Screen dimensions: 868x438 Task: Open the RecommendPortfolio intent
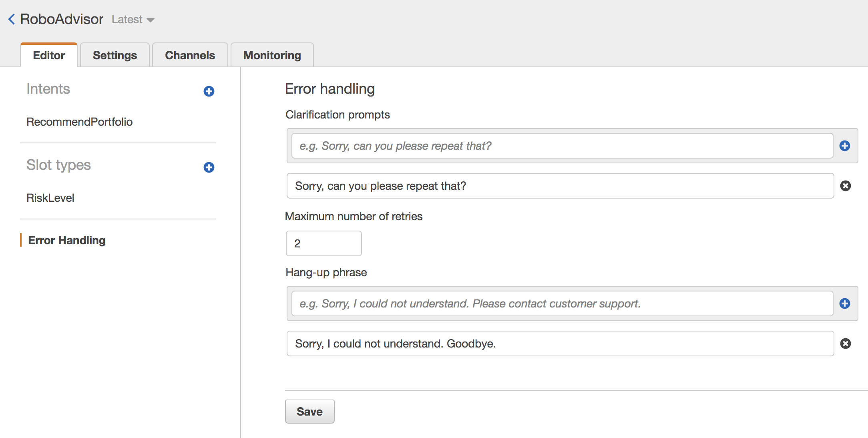coord(79,122)
